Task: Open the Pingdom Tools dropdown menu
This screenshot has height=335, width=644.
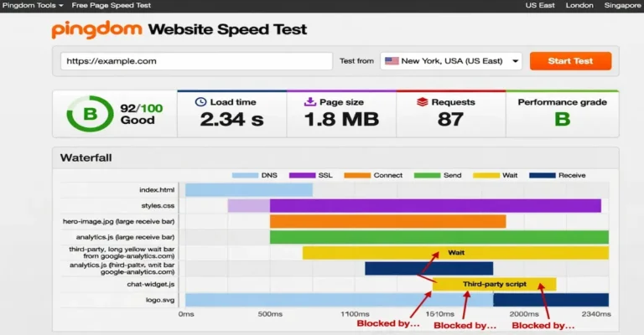Action: [x=33, y=5]
